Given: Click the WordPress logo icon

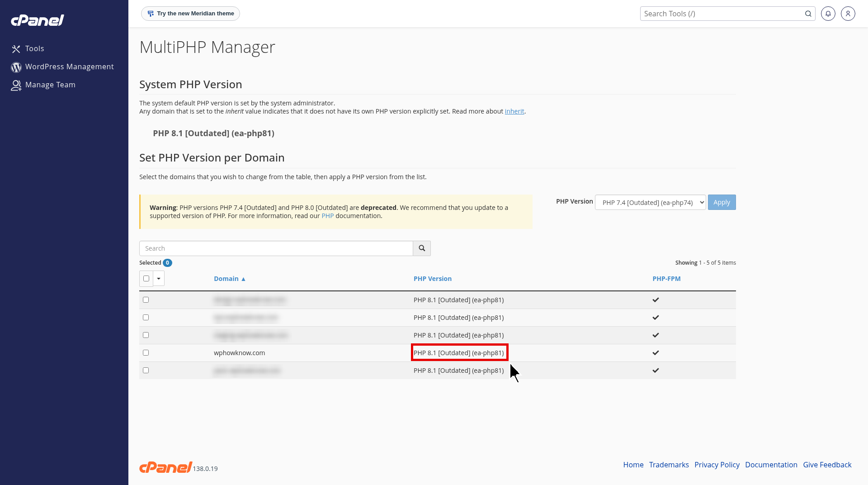Looking at the screenshot, I should tap(16, 67).
